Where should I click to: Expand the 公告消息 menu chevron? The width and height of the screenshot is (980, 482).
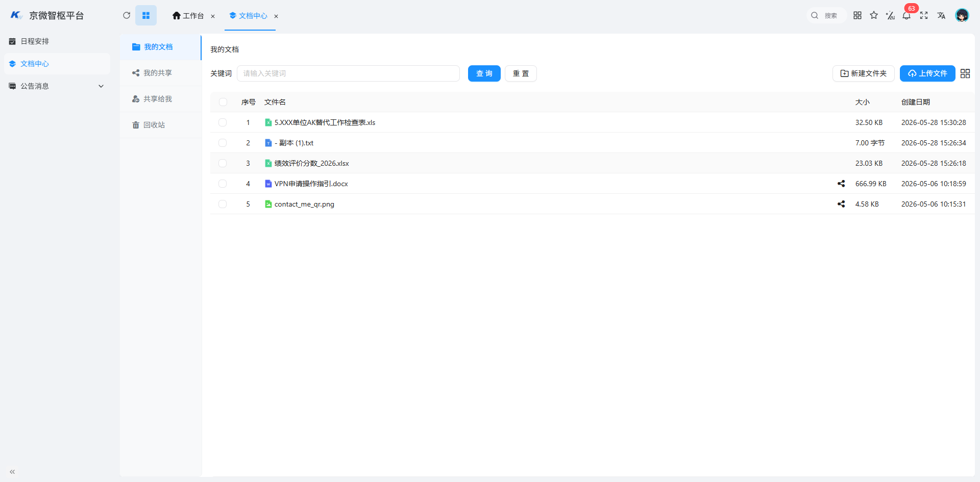click(x=101, y=86)
